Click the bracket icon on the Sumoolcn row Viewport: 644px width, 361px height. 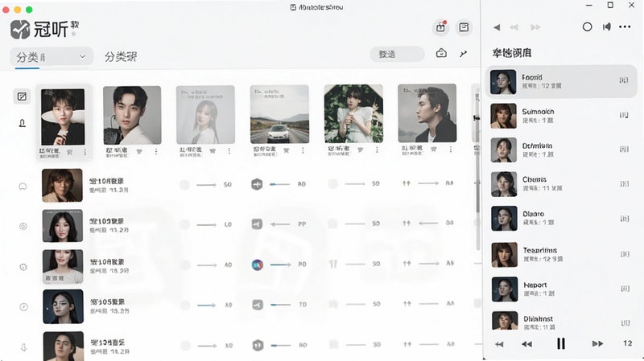[624, 115]
